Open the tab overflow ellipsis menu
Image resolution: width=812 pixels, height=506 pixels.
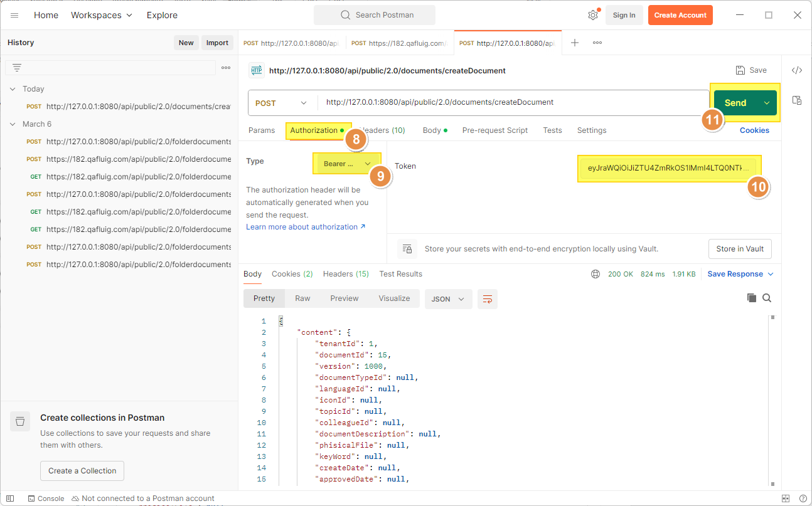(x=597, y=43)
